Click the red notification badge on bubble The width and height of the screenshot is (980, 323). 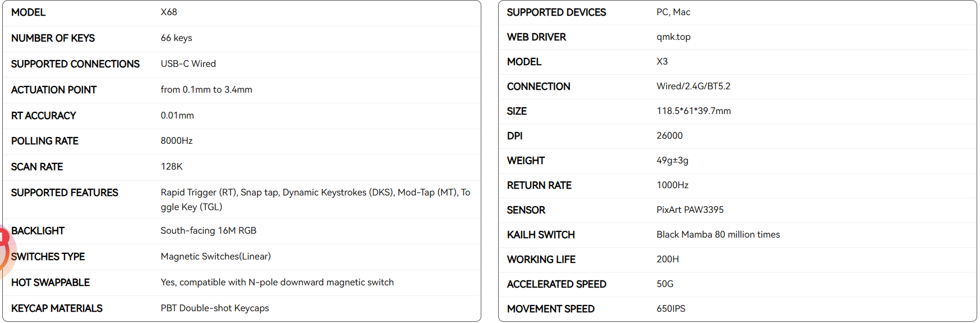2,237
